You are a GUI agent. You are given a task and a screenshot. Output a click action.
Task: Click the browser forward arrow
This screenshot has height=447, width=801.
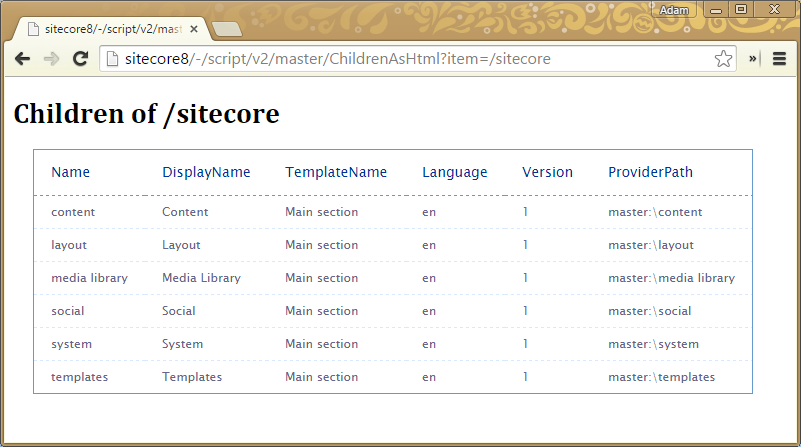[x=50, y=59]
